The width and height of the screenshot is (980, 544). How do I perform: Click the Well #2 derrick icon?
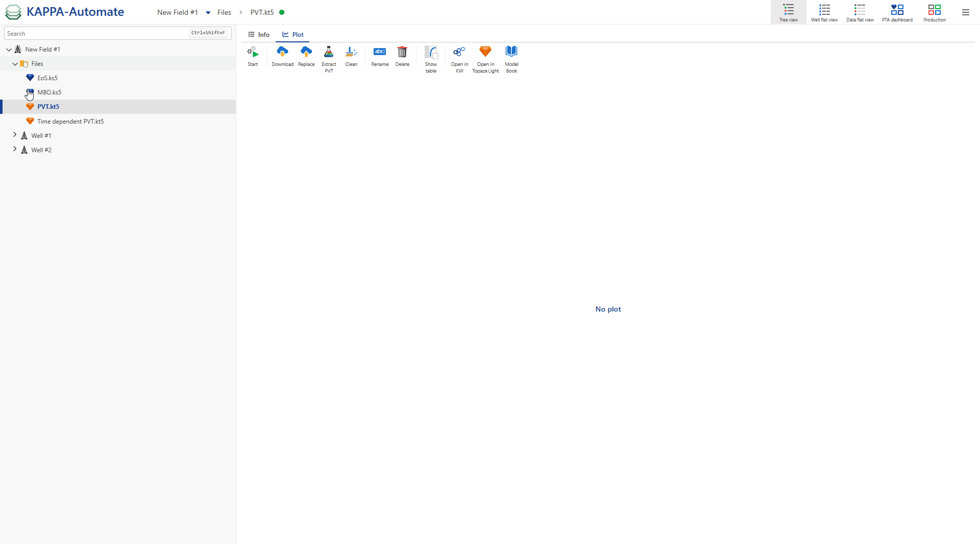pyautogui.click(x=24, y=150)
